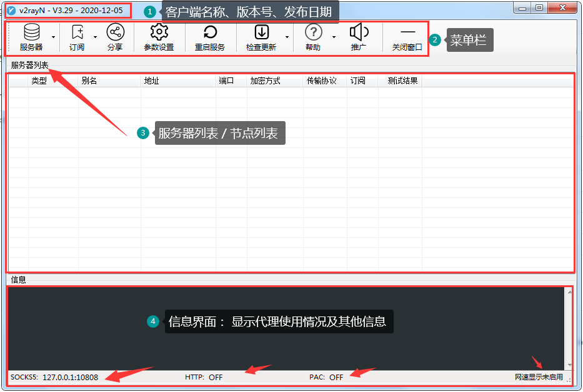
Task: Expand the dropdown arrow next to 订阅
Action: [x=95, y=37]
